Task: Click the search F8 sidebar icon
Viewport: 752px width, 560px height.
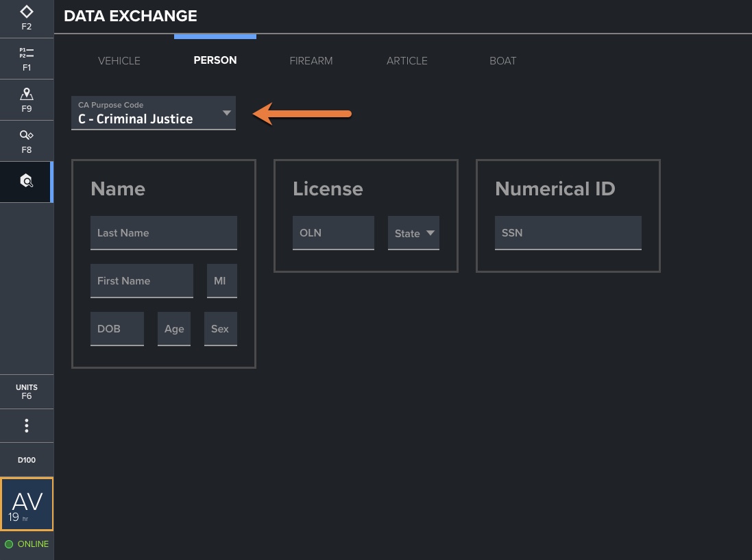Action: 26,141
